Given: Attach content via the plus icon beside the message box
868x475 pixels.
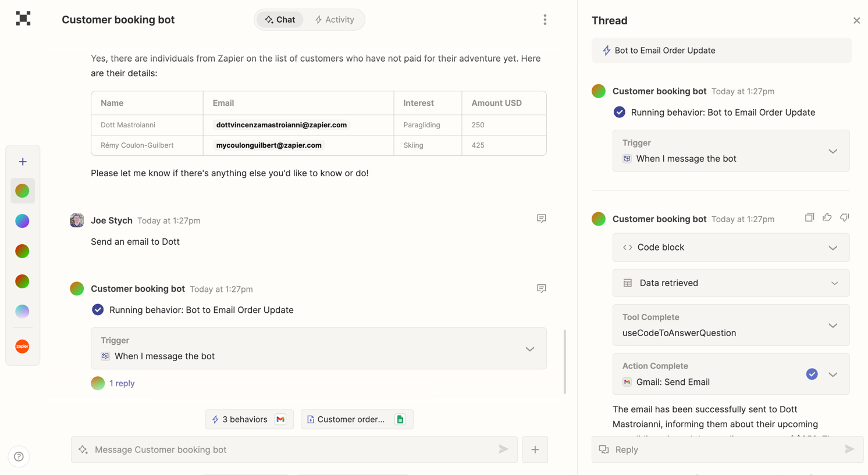Looking at the screenshot, I should point(535,449).
